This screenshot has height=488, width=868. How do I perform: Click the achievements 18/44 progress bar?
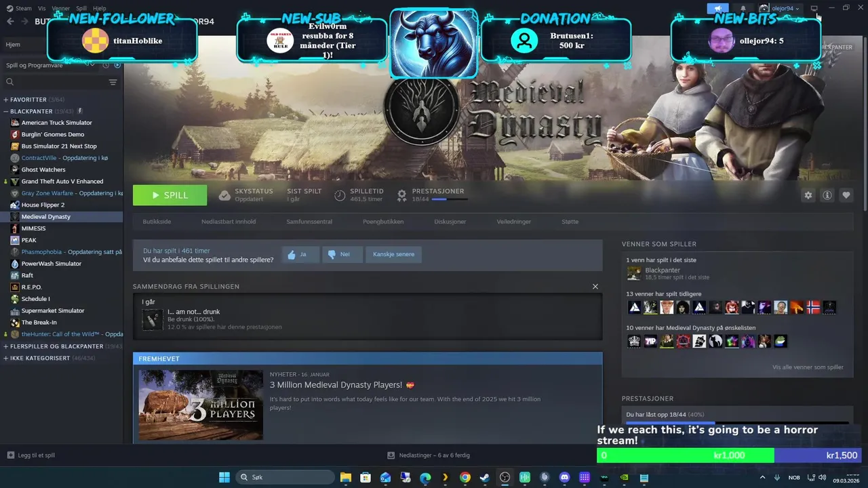point(449,199)
